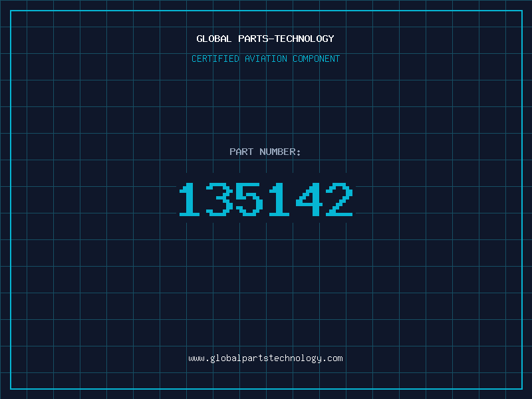Screen dimensions: 532x399
Task: Click the GLOBAL PARTS-TECHNOLOGY heading
Action: (x=265, y=39)
